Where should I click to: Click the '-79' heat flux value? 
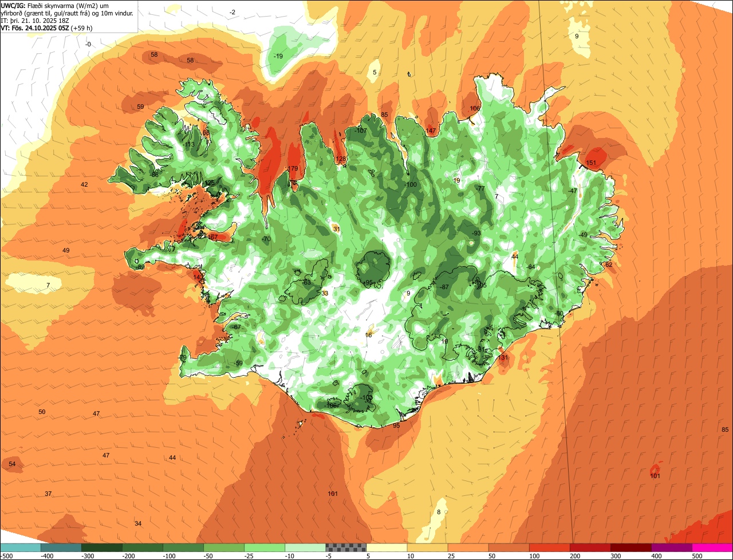pos(182,358)
